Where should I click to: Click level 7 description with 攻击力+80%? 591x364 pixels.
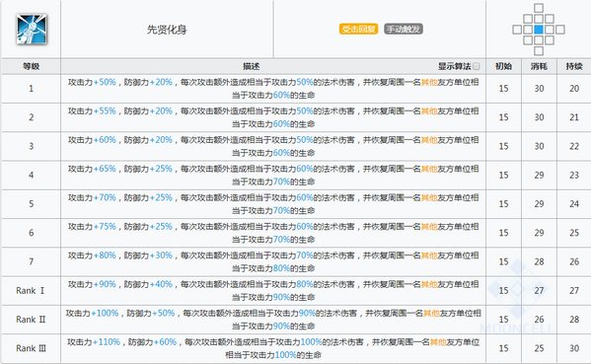click(x=273, y=261)
